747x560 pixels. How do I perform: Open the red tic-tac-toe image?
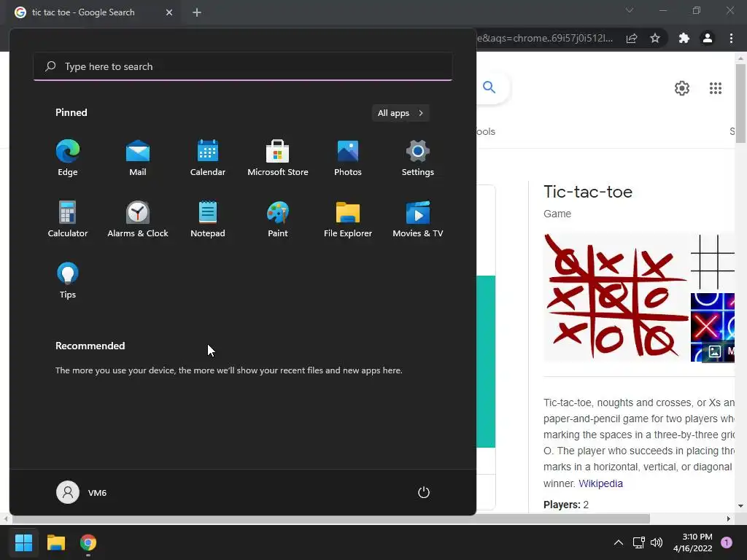point(615,297)
